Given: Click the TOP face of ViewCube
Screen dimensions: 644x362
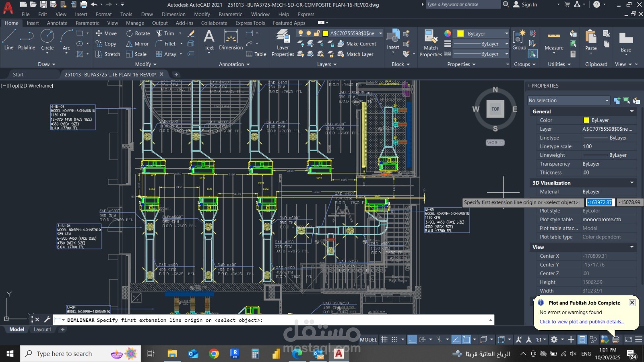Looking at the screenshot, I should click(x=495, y=109).
